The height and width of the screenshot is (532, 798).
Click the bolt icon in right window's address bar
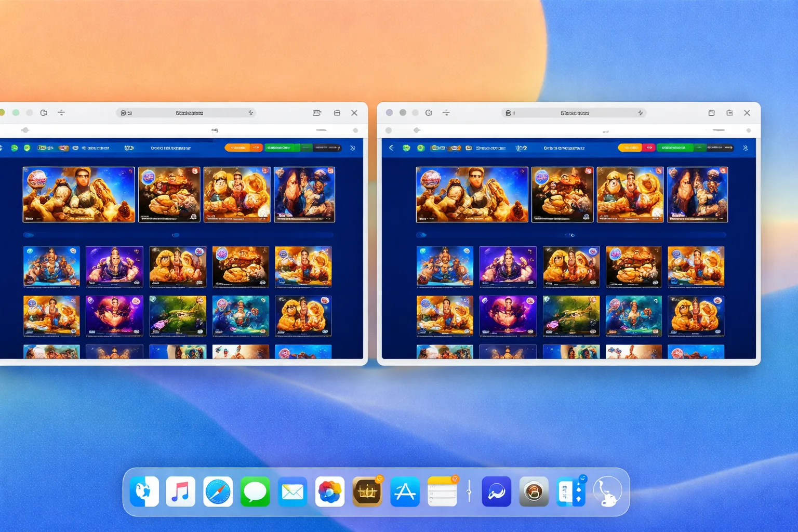(x=640, y=113)
